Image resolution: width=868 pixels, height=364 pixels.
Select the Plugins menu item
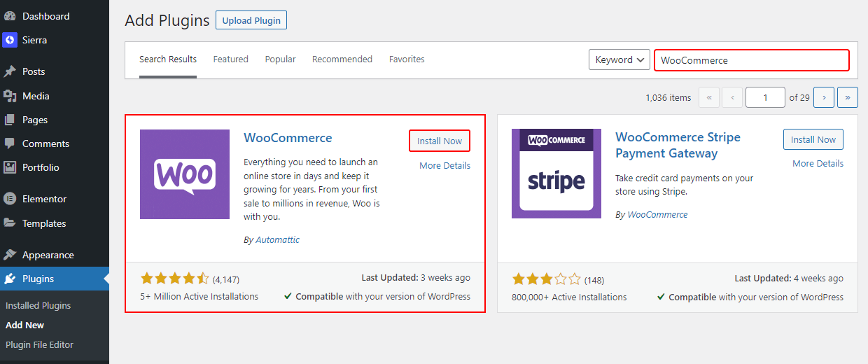pos(55,279)
